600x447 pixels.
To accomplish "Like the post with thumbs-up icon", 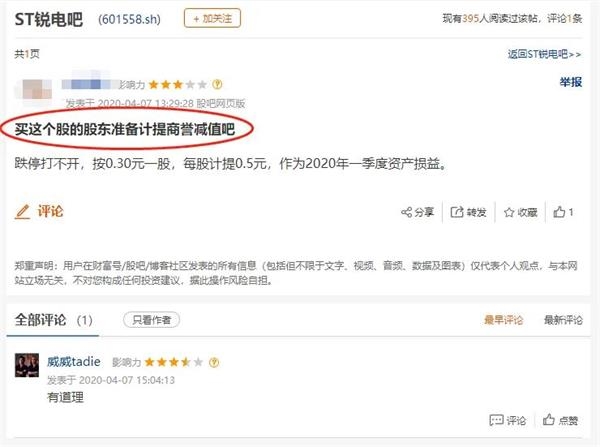I will coord(559,212).
